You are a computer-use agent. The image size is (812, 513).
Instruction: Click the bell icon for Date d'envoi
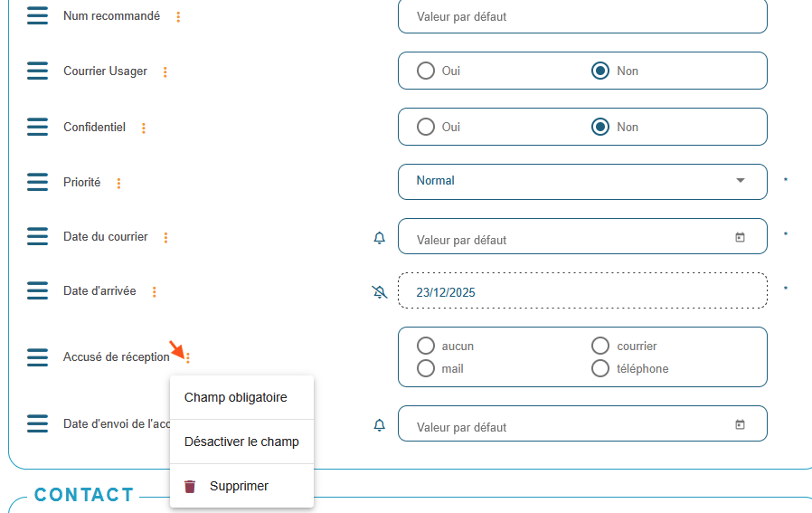point(380,424)
